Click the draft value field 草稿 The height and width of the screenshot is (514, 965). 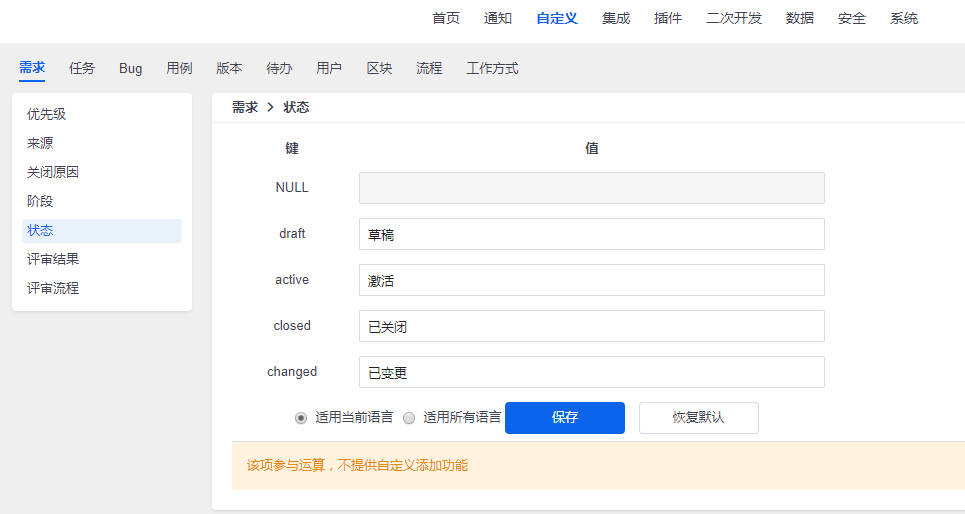(x=591, y=234)
